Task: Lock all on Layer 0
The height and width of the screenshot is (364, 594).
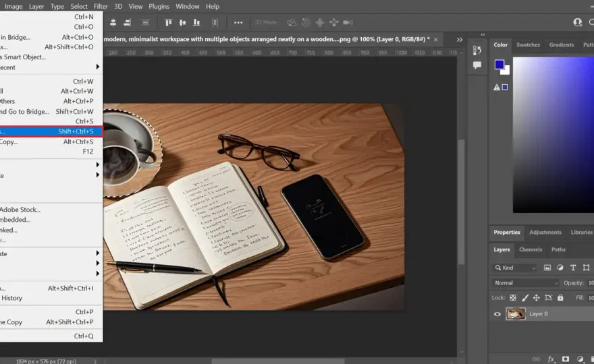Action: click(x=560, y=298)
